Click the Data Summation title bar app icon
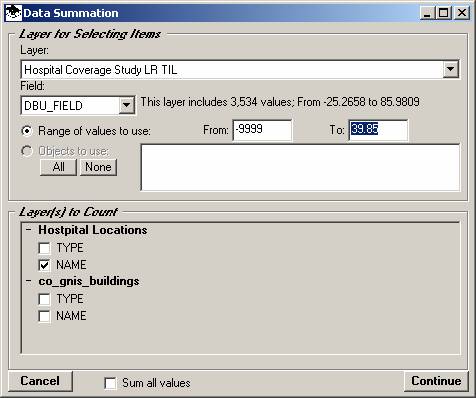The width and height of the screenshot is (476, 398). [14, 13]
